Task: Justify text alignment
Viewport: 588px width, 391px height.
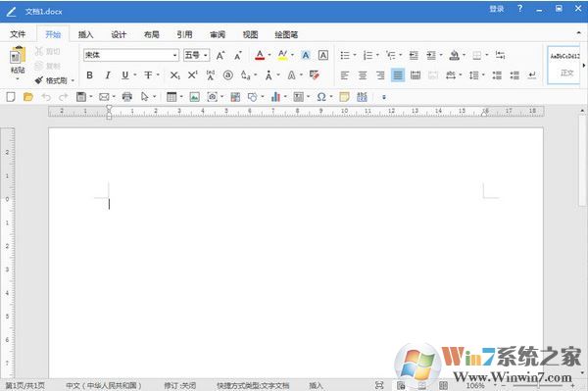Action: pyautogui.click(x=398, y=75)
